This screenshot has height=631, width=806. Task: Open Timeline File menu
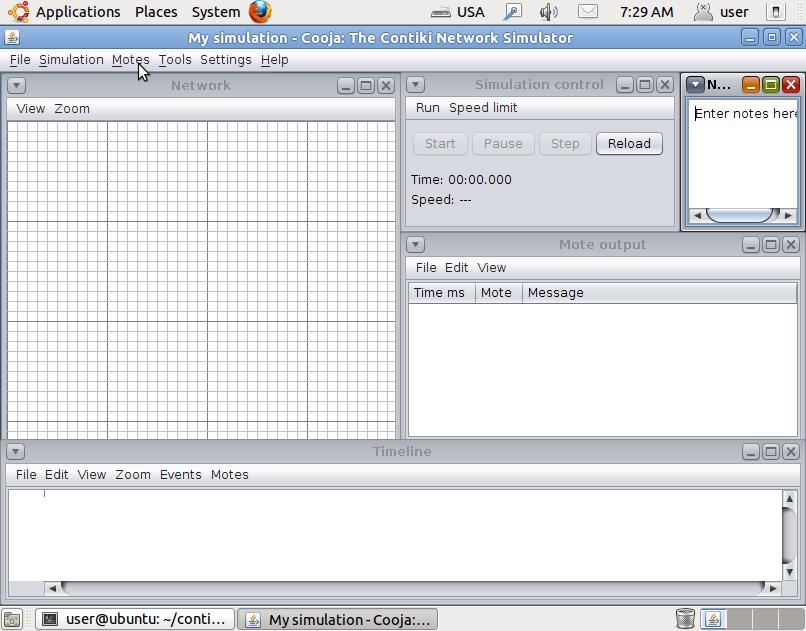26,475
